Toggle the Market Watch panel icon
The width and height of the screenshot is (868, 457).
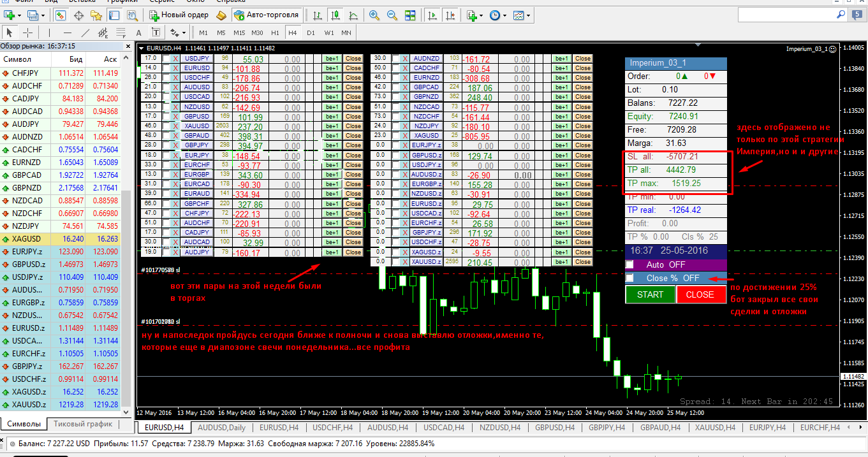pyautogui.click(x=61, y=14)
